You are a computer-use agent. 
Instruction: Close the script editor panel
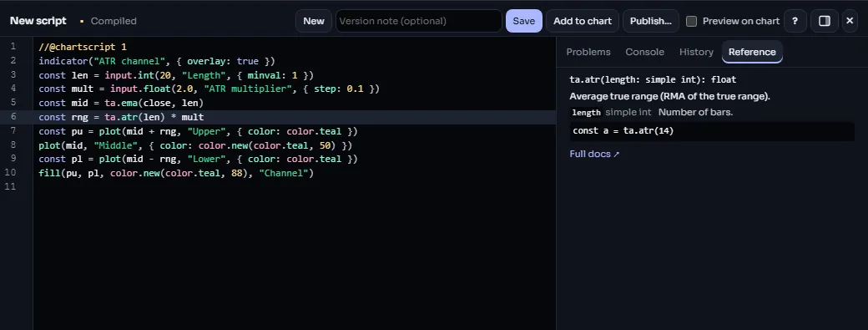pos(850,21)
